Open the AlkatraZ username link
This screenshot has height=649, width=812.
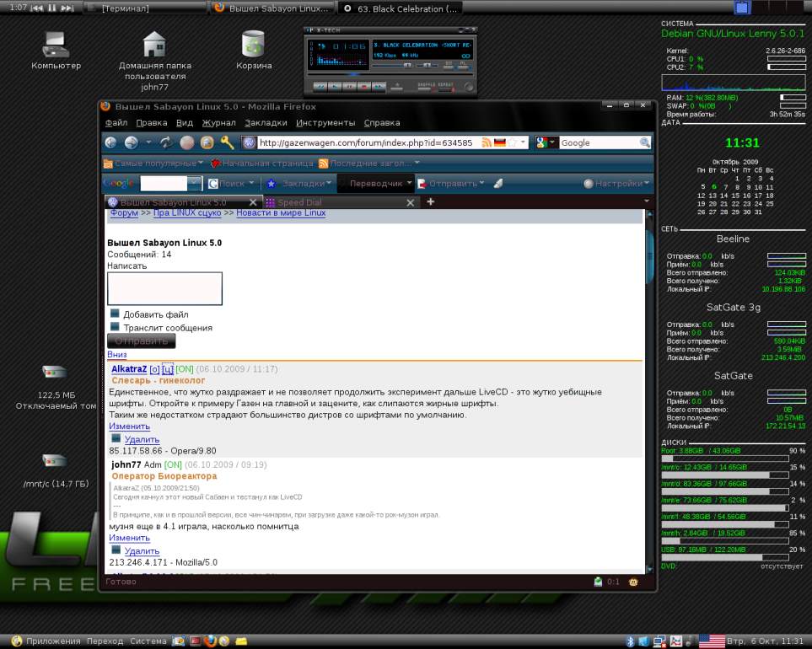[129, 369]
